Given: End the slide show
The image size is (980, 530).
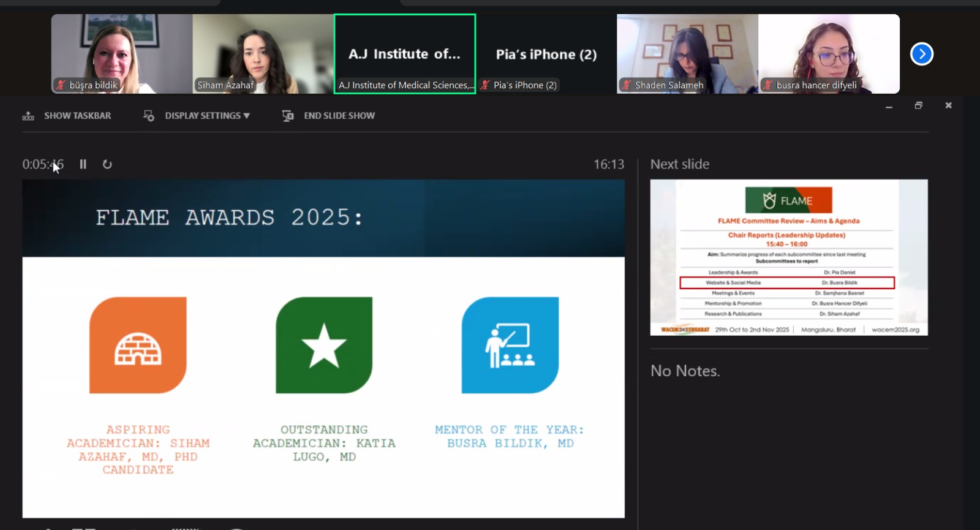Looking at the screenshot, I should pos(329,116).
